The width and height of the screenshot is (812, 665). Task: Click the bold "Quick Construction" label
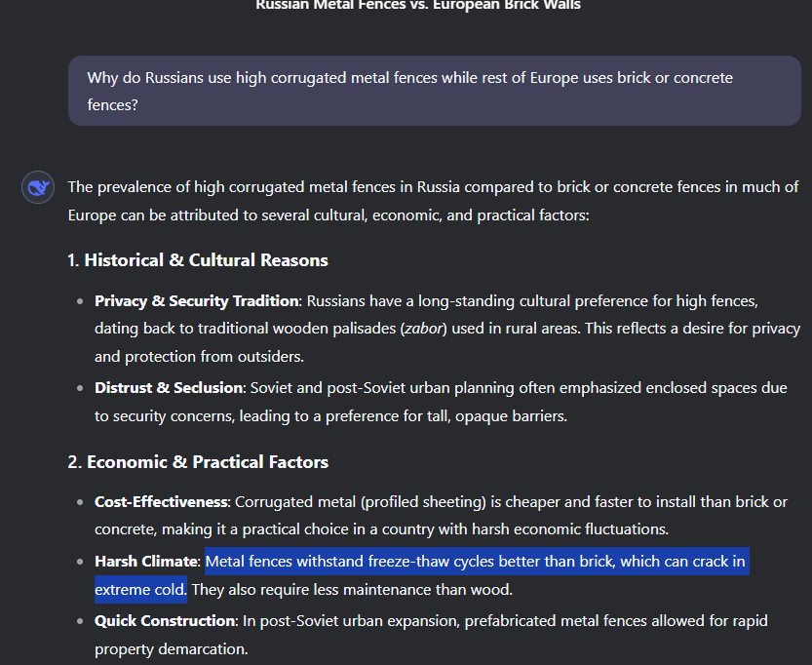pos(165,621)
